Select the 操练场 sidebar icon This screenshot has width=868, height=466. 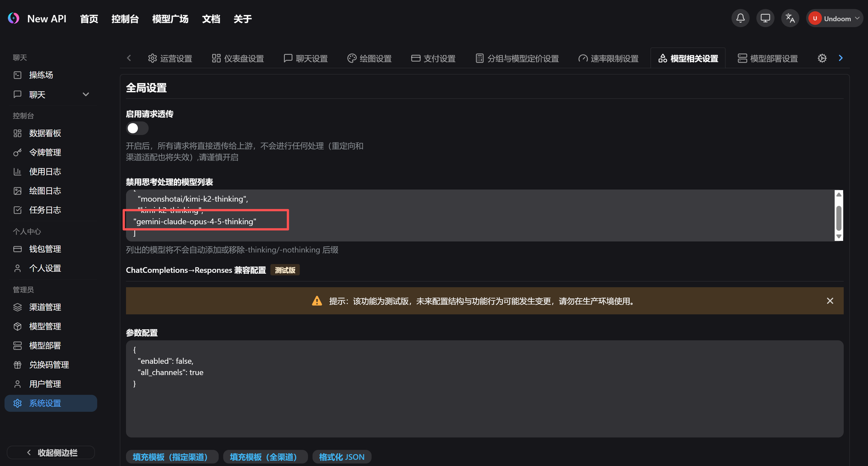(x=18, y=75)
